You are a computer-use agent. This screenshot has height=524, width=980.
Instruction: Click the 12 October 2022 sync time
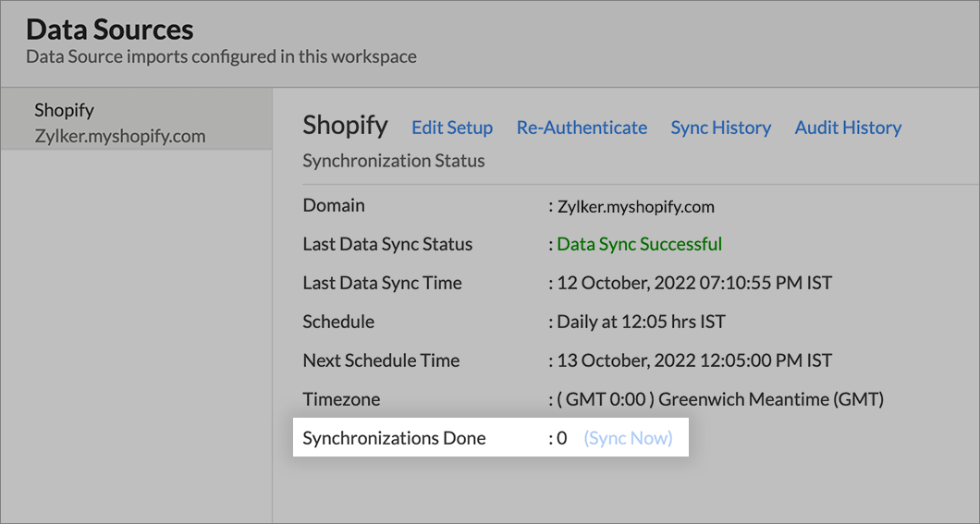(x=694, y=283)
